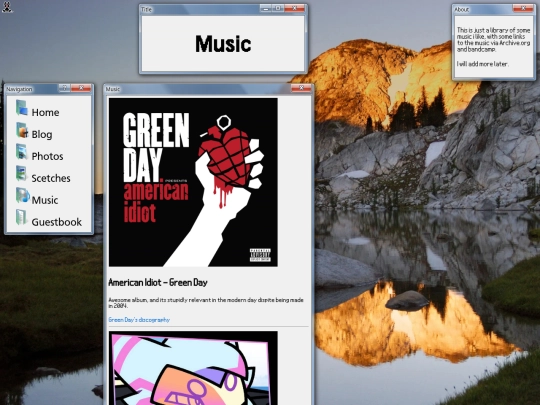Close the Music content window
The image size is (540, 405).
tap(301, 89)
